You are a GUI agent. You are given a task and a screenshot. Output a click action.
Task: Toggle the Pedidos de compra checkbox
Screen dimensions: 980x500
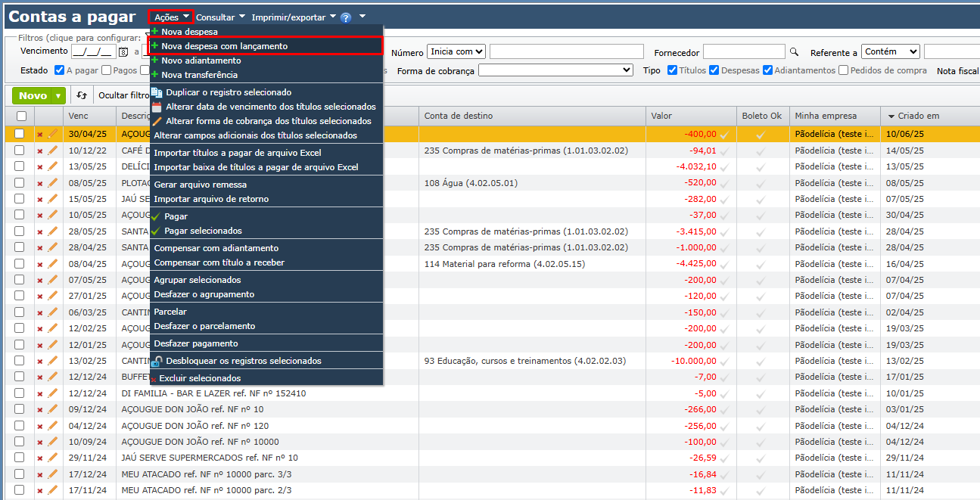pos(843,70)
